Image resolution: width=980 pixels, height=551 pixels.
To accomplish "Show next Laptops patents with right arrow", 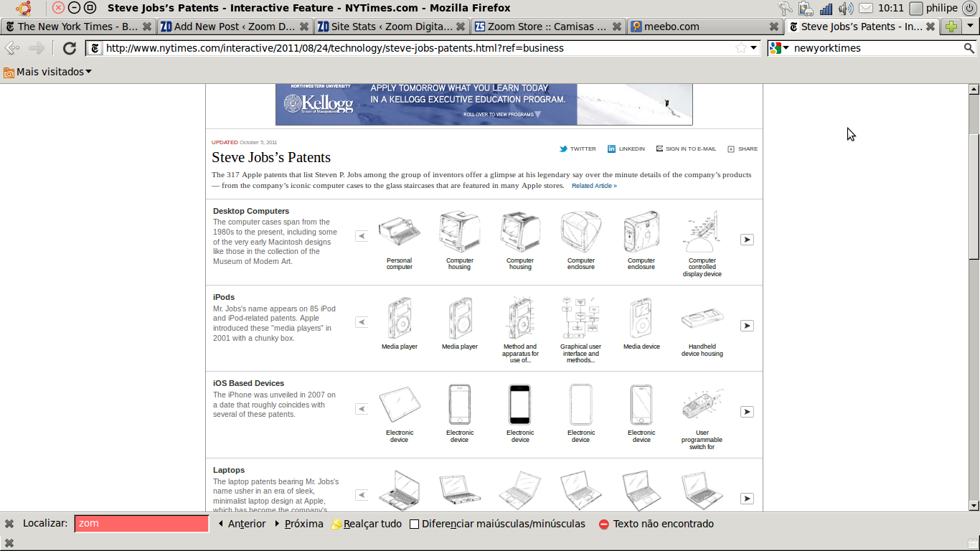I will click(x=747, y=499).
